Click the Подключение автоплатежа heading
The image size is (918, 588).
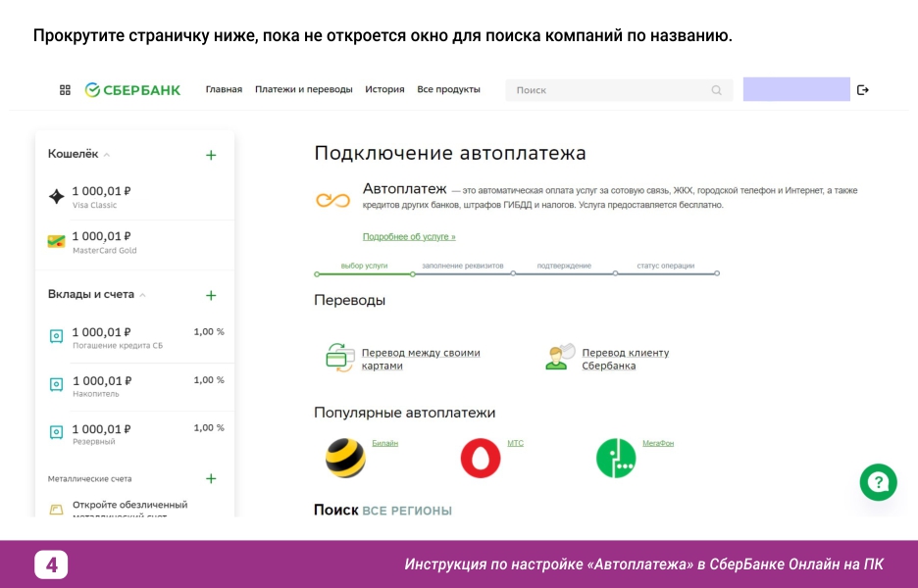(x=449, y=153)
